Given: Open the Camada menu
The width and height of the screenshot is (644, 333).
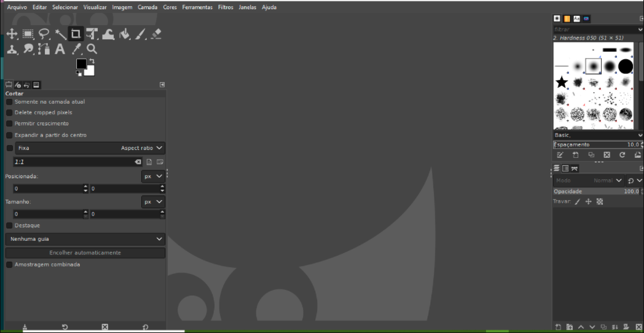Looking at the screenshot, I should (x=147, y=7).
